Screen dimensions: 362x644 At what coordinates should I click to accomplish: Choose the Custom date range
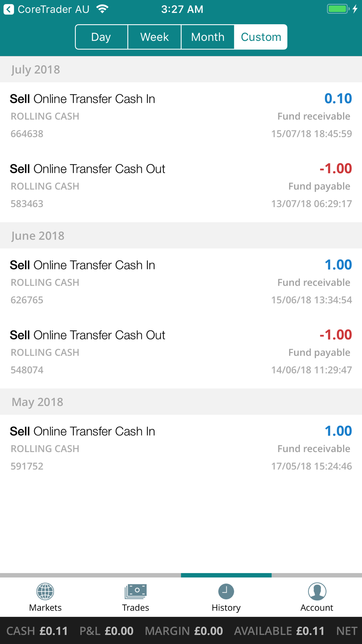point(261,37)
